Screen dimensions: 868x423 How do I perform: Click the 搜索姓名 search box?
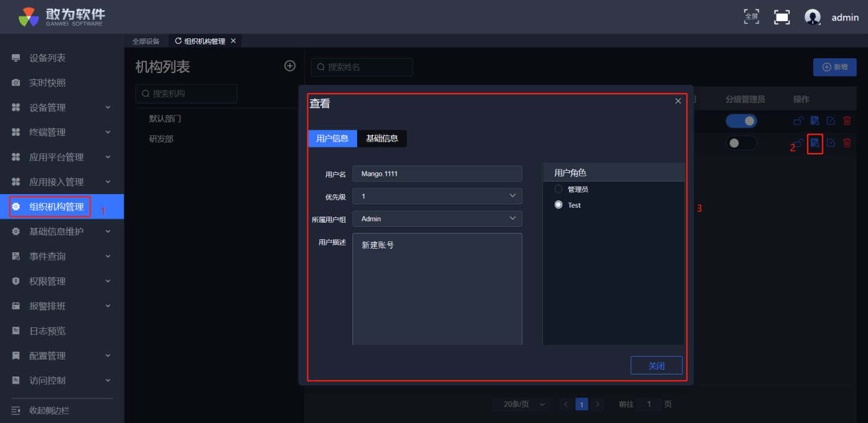362,67
